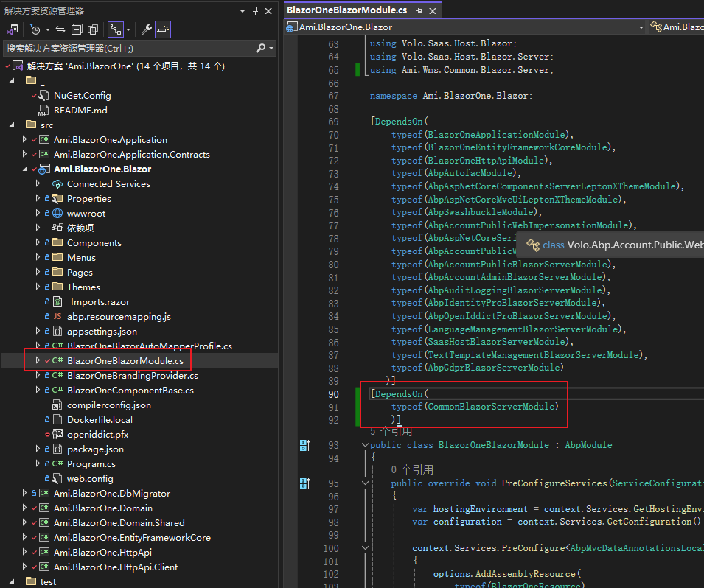Click the web.config file icon
The height and width of the screenshot is (588, 704).
click(57, 478)
